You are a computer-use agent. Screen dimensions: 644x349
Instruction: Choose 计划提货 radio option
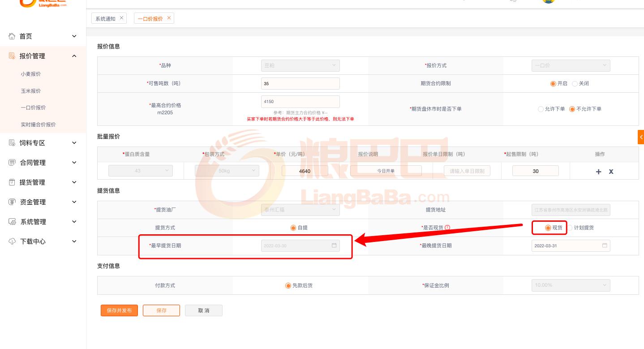click(x=571, y=228)
